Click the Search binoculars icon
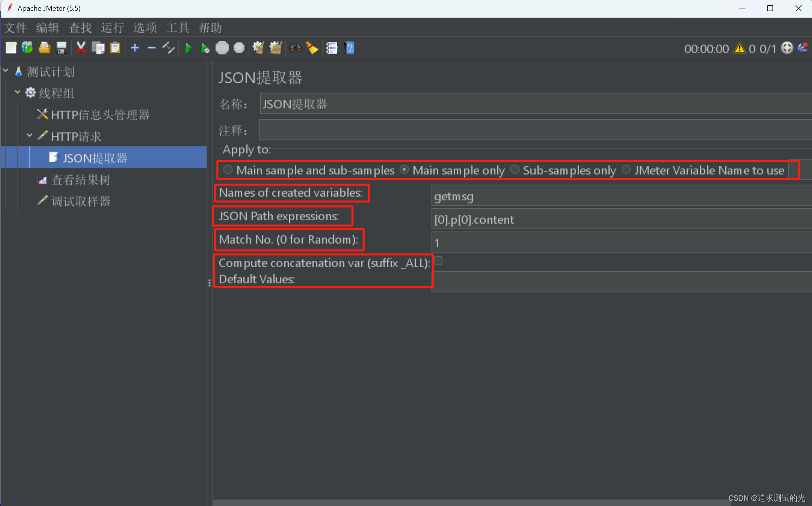This screenshot has width=812, height=506. click(x=296, y=48)
